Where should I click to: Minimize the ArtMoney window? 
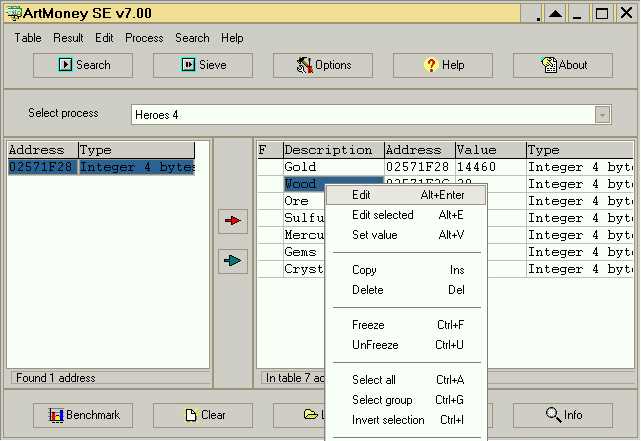click(577, 13)
